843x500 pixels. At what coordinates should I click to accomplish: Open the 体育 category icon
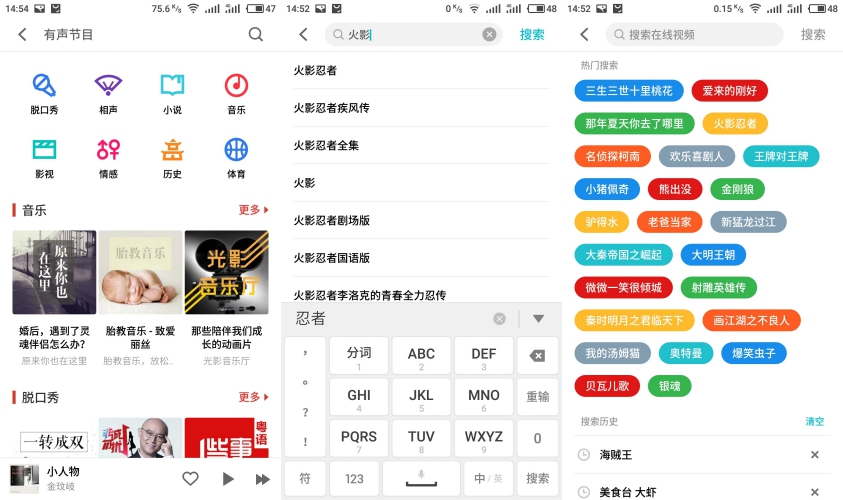click(x=236, y=159)
